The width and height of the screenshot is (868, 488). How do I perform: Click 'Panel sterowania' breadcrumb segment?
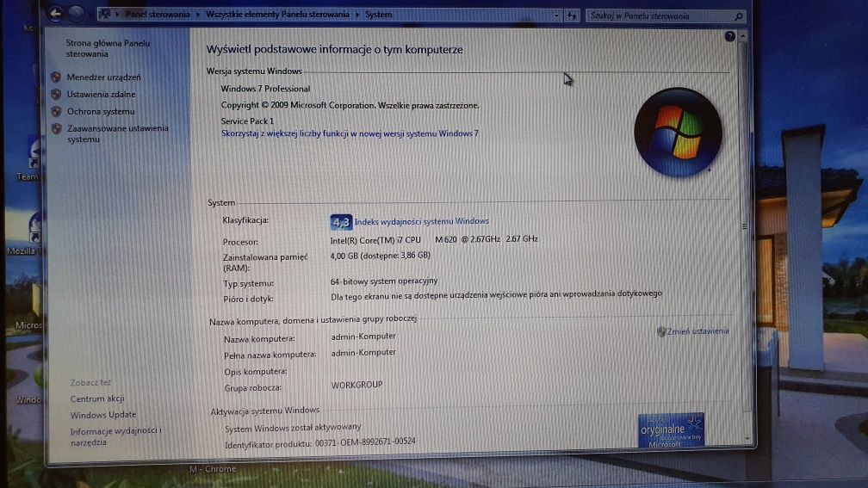[x=158, y=15]
